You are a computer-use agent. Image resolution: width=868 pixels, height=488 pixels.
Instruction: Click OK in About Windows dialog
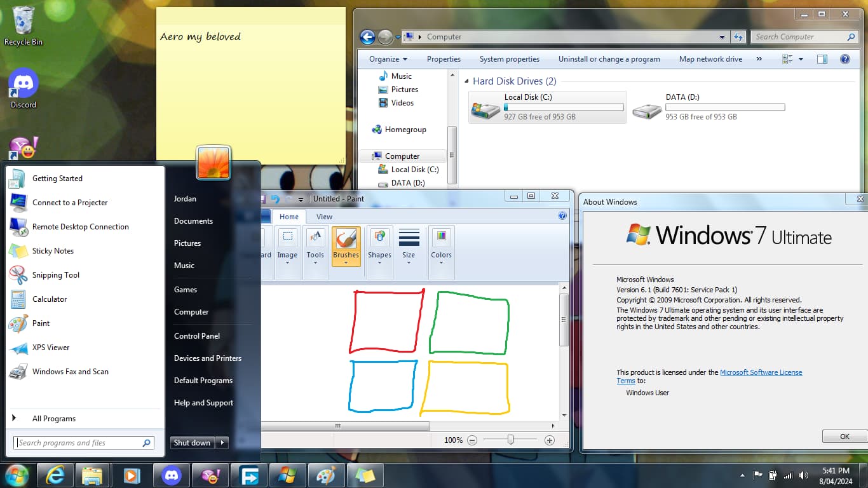click(x=844, y=437)
